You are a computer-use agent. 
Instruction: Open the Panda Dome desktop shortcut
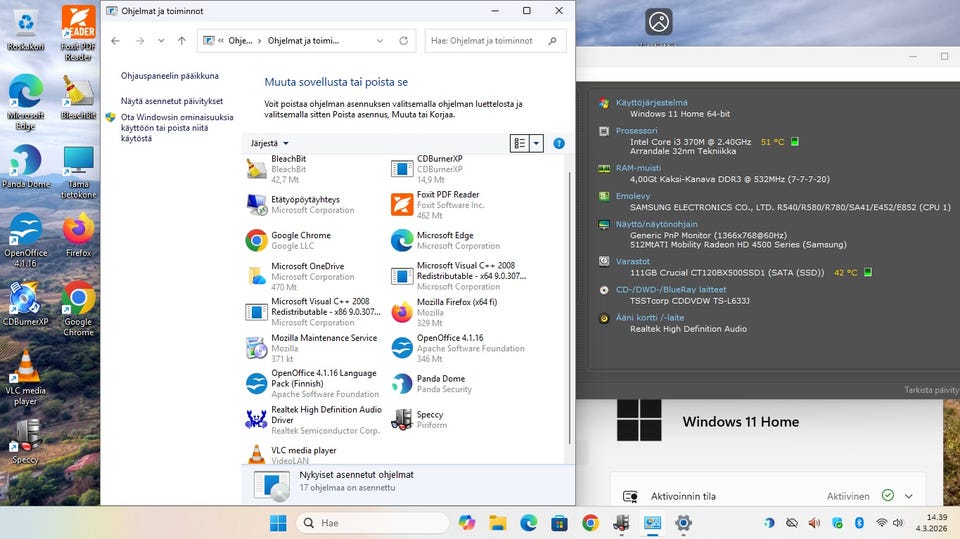26,167
